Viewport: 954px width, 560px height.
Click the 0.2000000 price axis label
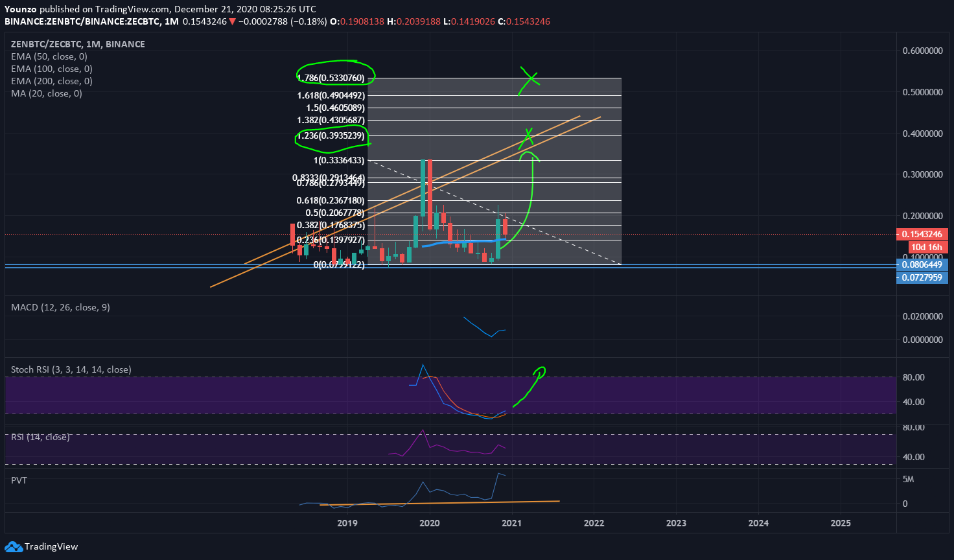point(922,216)
